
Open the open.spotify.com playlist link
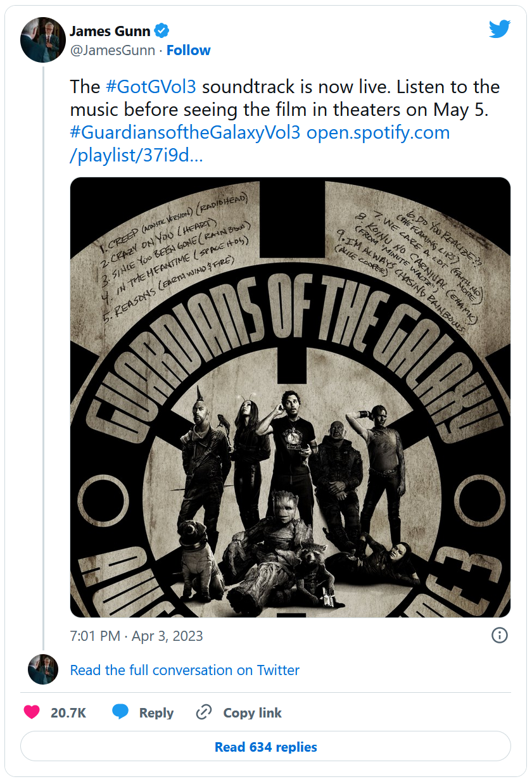378,133
